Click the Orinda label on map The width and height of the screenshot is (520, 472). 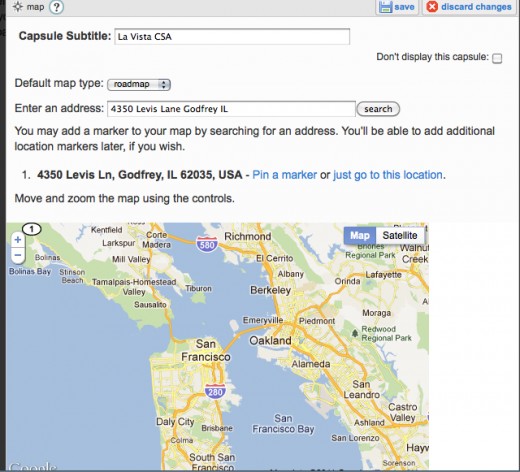point(347,281)
